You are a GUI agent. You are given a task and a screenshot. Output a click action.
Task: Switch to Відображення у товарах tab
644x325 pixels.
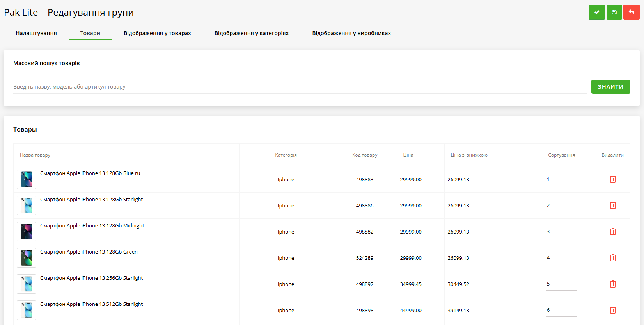[x=157, y=33]
